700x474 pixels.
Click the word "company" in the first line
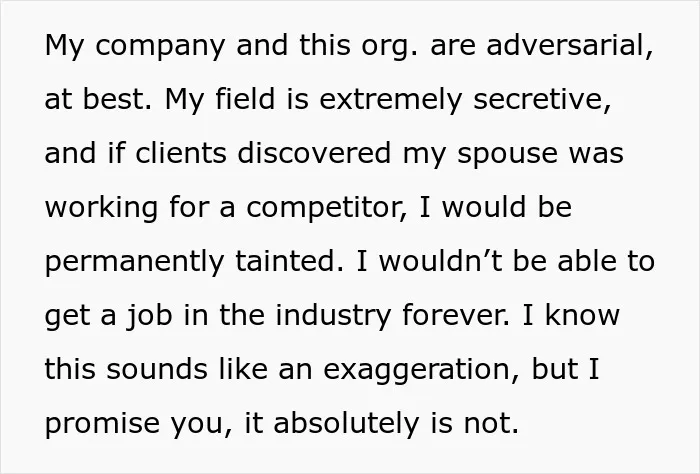(x=160, y=46)
